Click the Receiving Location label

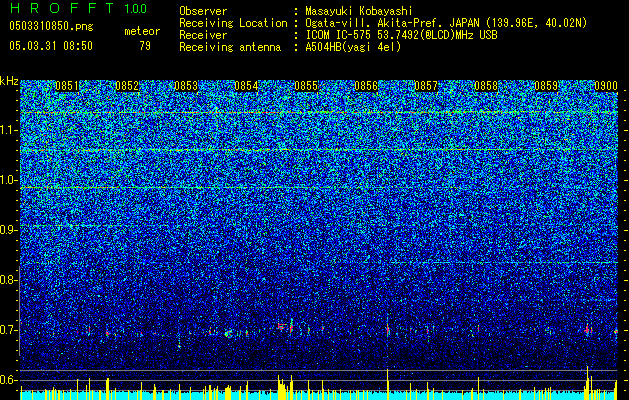coord(233,23)
